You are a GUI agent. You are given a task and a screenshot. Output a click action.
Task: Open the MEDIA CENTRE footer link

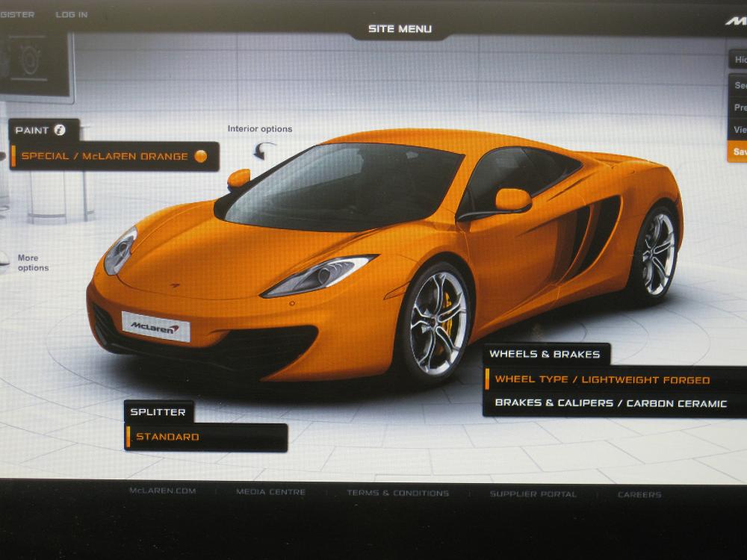click(270, 492)
